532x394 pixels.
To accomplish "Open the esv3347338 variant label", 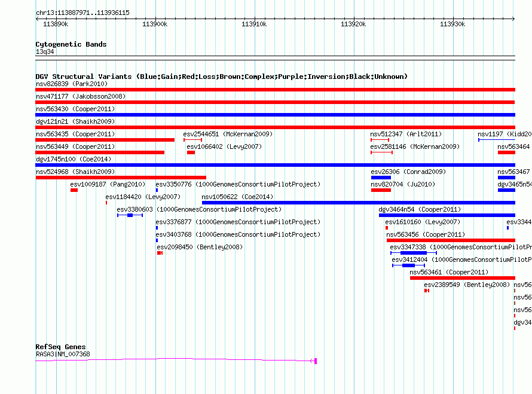I will click(461, 247).
